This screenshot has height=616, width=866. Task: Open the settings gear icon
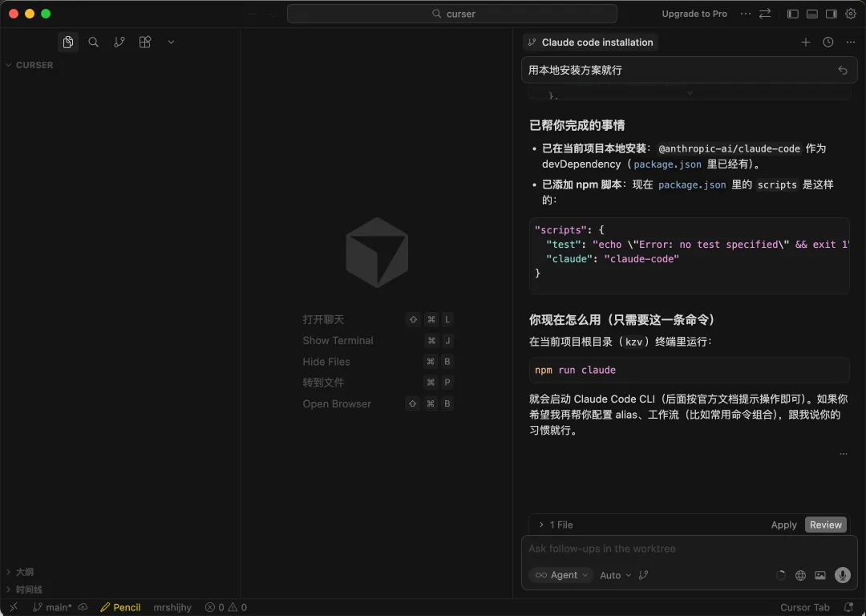coord(851,14)
